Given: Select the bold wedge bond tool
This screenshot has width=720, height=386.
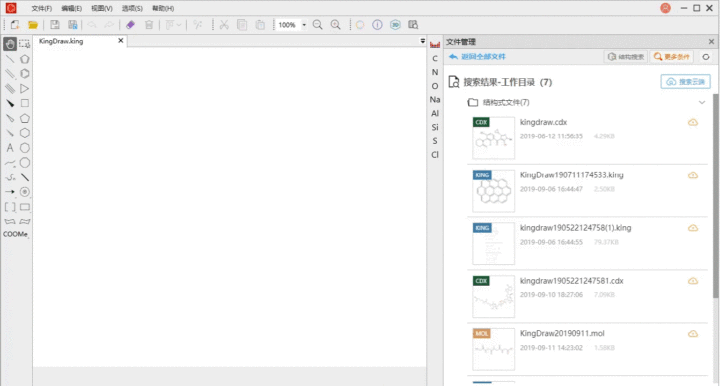Looking at the screenshot, I should (10, 104).
